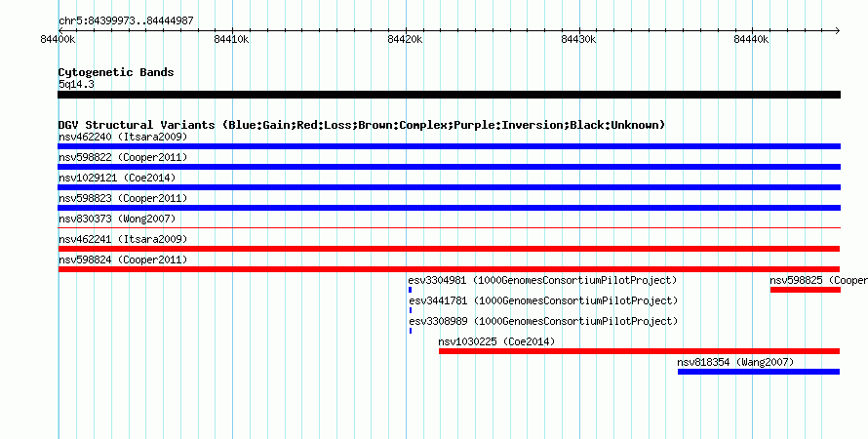Click the 84430k ruler tick label
Image resolution: width=868 pixels, height=439 pixels.
pos(578,39)
